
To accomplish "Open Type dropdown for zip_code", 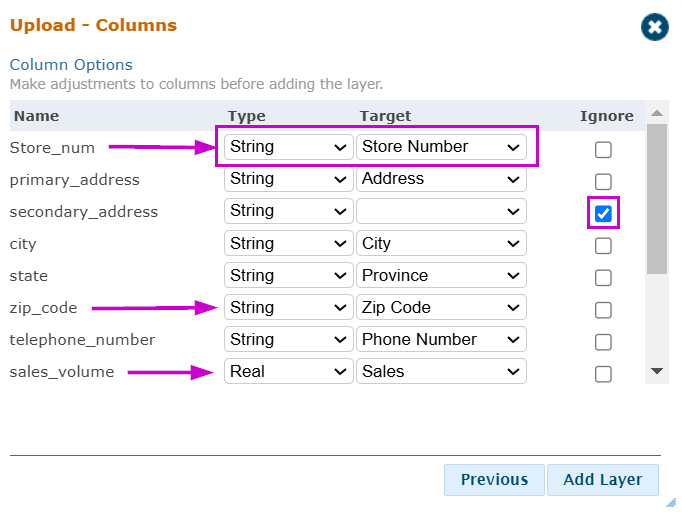I will pos(288,307).
